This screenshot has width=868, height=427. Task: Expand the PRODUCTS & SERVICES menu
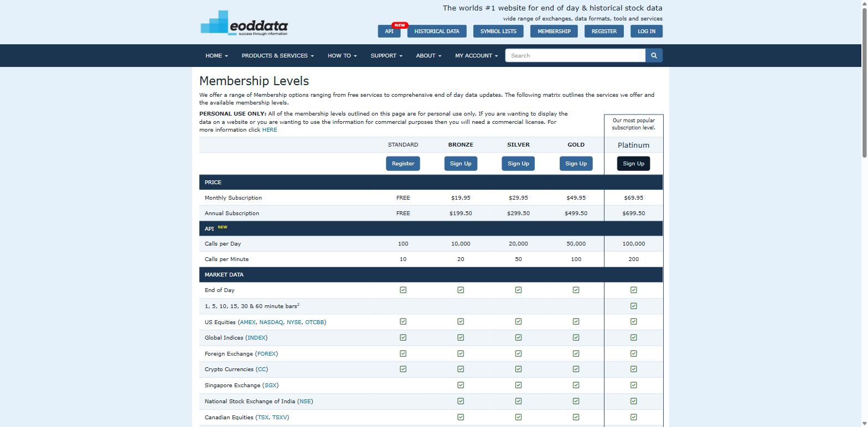tap(277, 55)
